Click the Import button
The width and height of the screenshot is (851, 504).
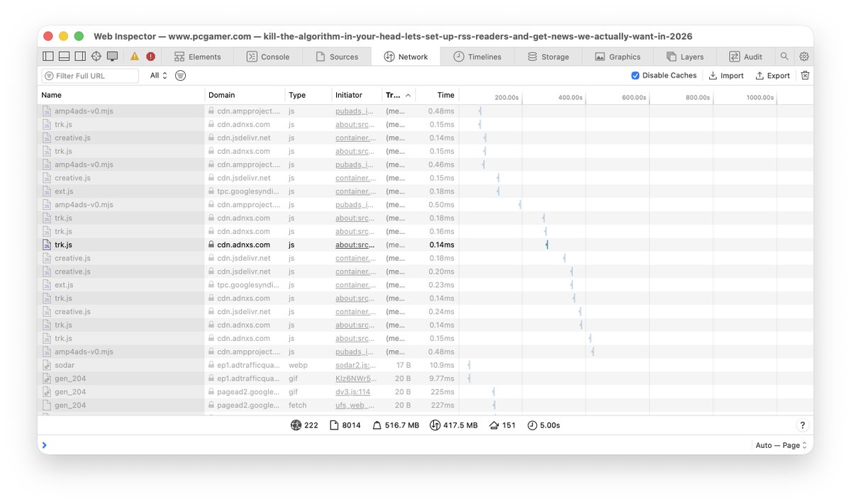(726, 75)
